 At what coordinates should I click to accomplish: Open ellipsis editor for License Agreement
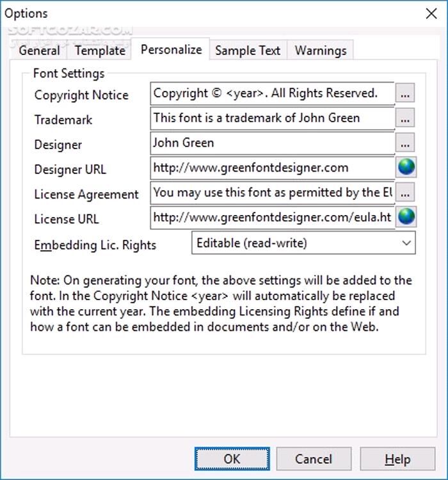405,192
